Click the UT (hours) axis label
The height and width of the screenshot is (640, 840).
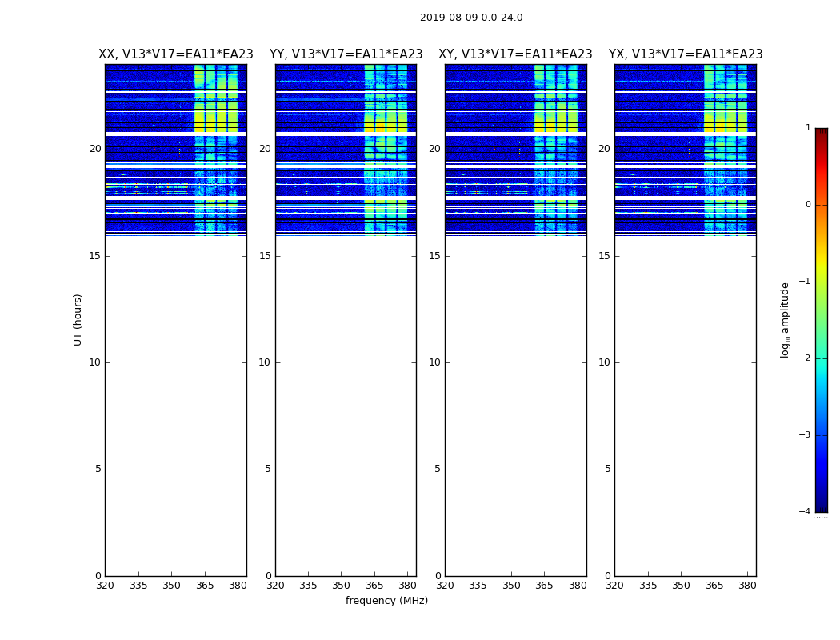(78, 320)
